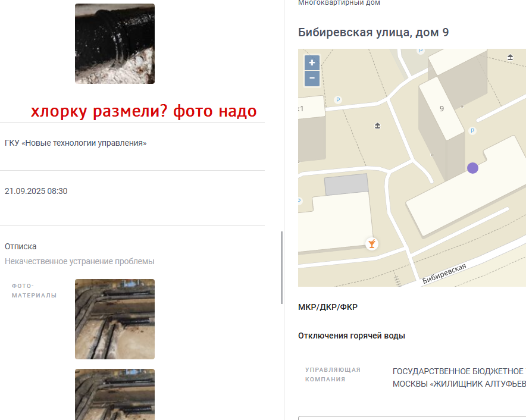
Task: Click the Фото-материалы label
Action: click(35, 291)
